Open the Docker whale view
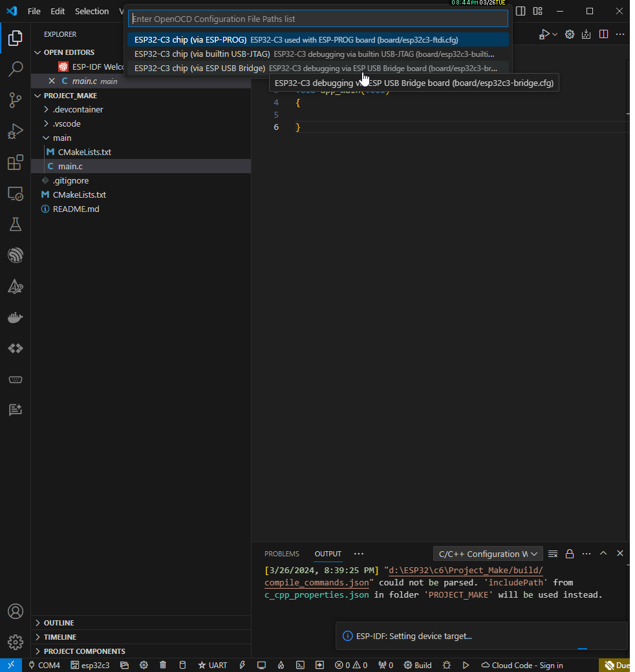The image size is (635, 672). [16, 317]
